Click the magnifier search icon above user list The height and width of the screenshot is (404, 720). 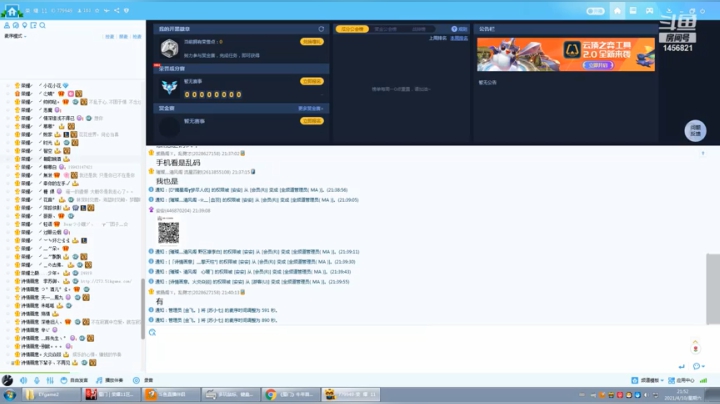point(42,25)
